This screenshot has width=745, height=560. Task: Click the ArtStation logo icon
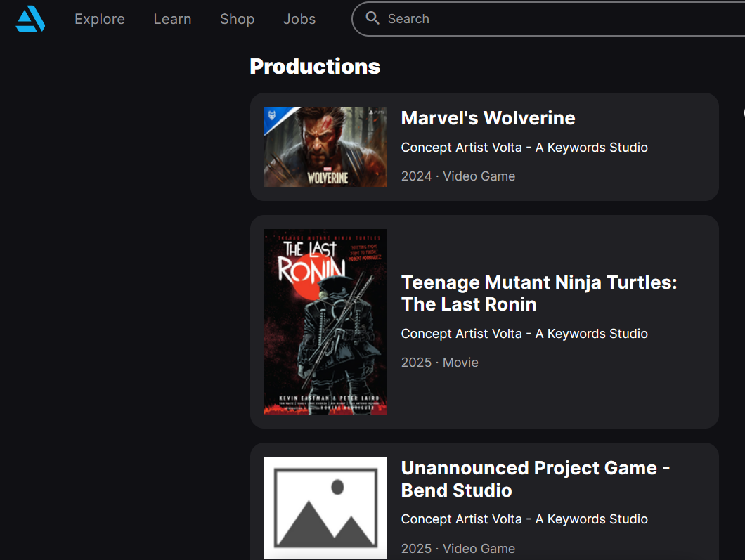click(30, 18)
